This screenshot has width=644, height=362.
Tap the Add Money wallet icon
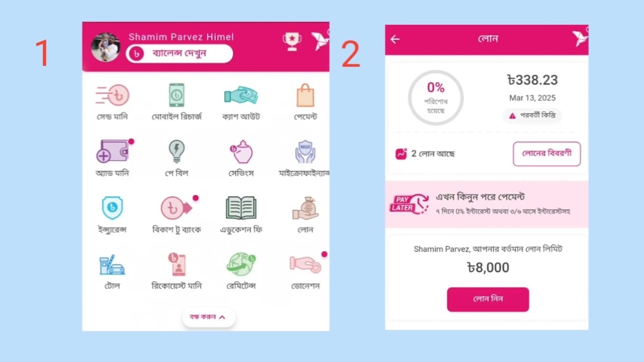(x=113, y=152)
